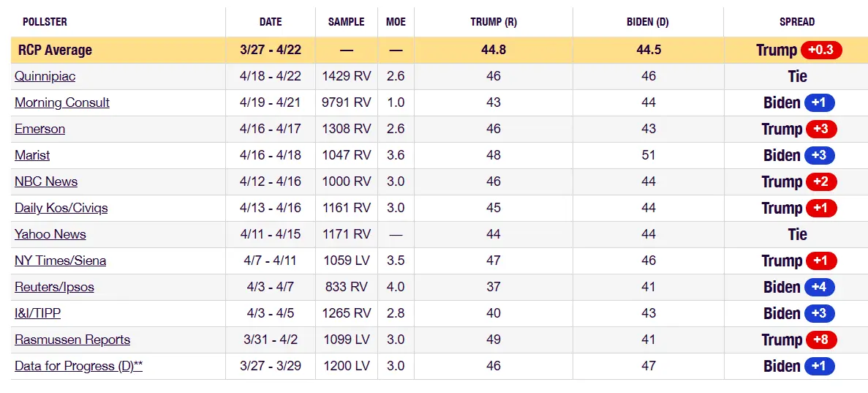Visit the Yahoo News poll link
The width and height of the screenshot is (868, 393).
click(50, 234)
